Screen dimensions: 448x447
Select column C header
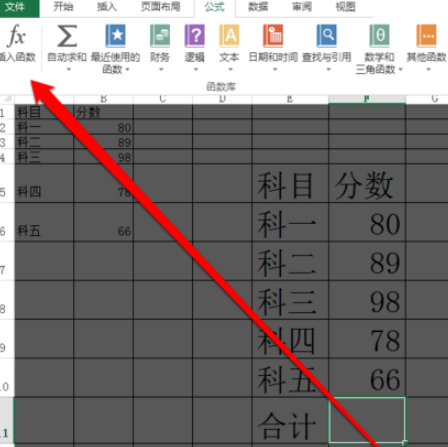click(163, 99)
